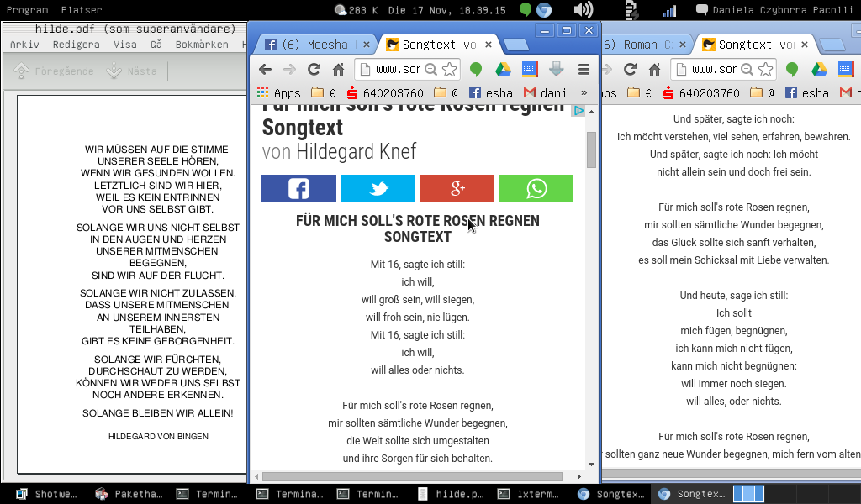Click the AdChoices icon on the song page
This screenshot has width=861, height=504.
pos(578,111)
